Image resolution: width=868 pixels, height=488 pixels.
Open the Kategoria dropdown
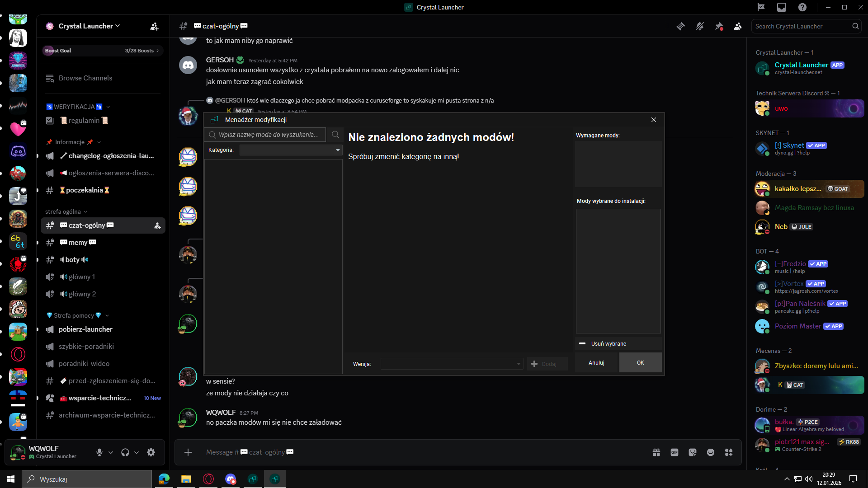click(291, 150)
